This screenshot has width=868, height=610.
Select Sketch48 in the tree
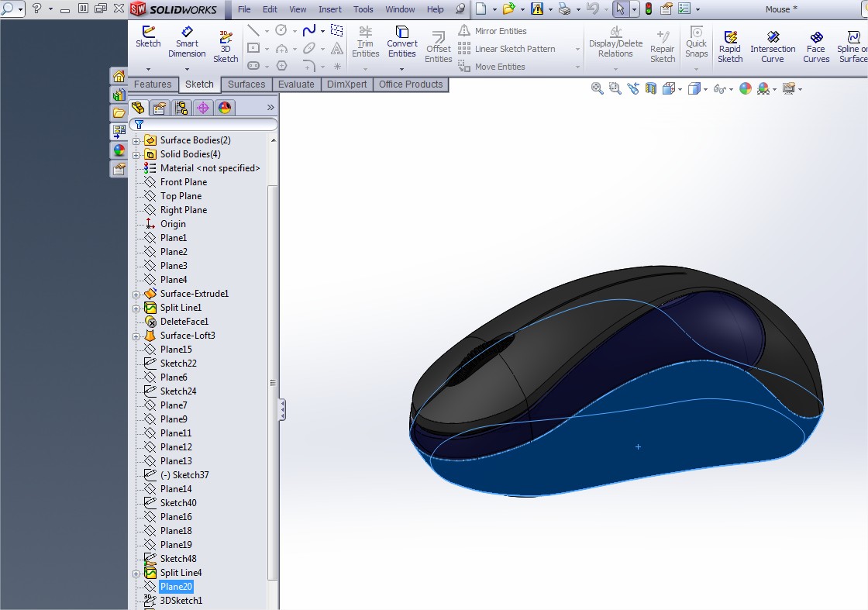178,559
